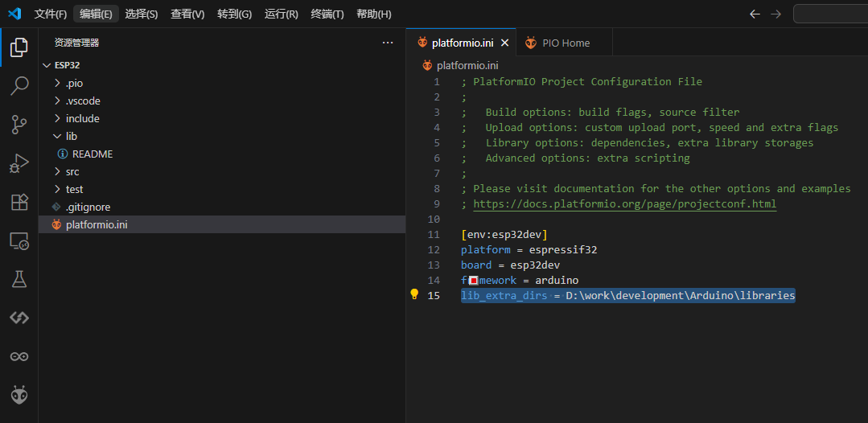The image size is (868, 423).
Task: Open the docs.platformio.org projectconf link
Action: click(624, 204)
